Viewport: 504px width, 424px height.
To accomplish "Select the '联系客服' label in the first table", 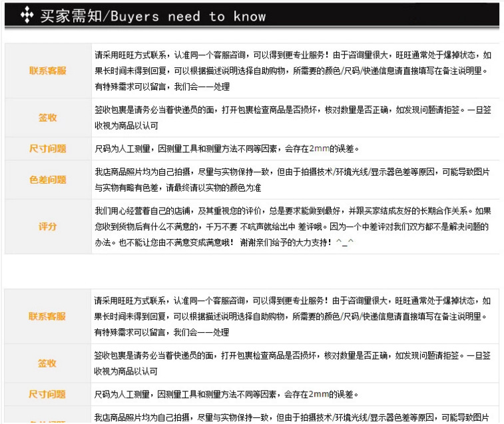I will (47, 71).
